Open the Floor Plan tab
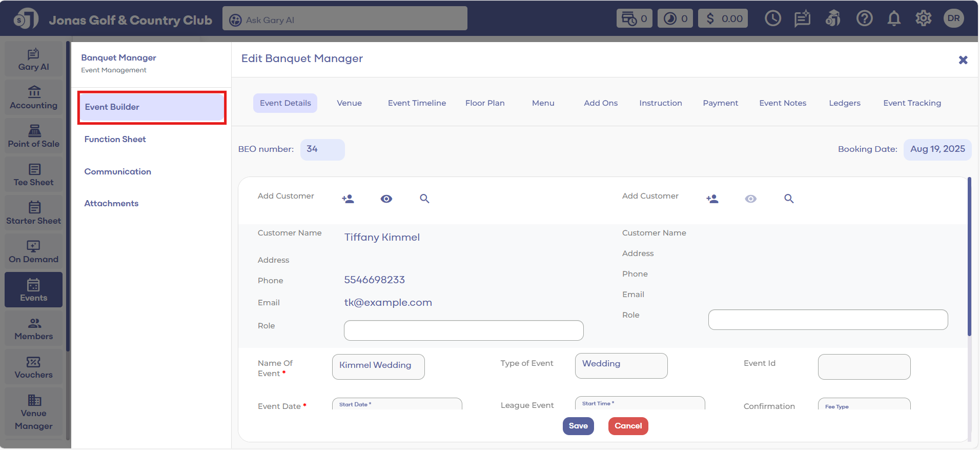Image resolution: width=980 pixels, height=450 pixels. pos(485,103)
